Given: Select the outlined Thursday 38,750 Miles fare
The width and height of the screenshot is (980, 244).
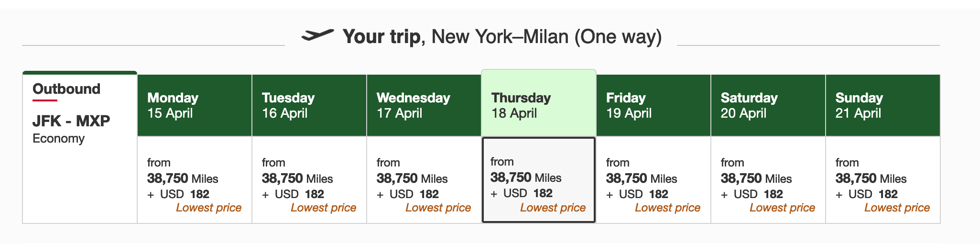Looking at the screenshot, I should [x=526, y=178].
